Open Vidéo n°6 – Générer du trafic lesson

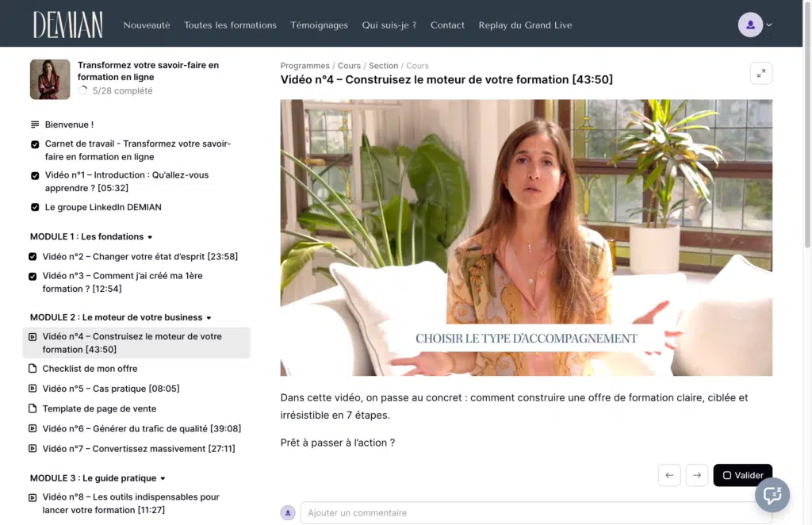(142, 428)
